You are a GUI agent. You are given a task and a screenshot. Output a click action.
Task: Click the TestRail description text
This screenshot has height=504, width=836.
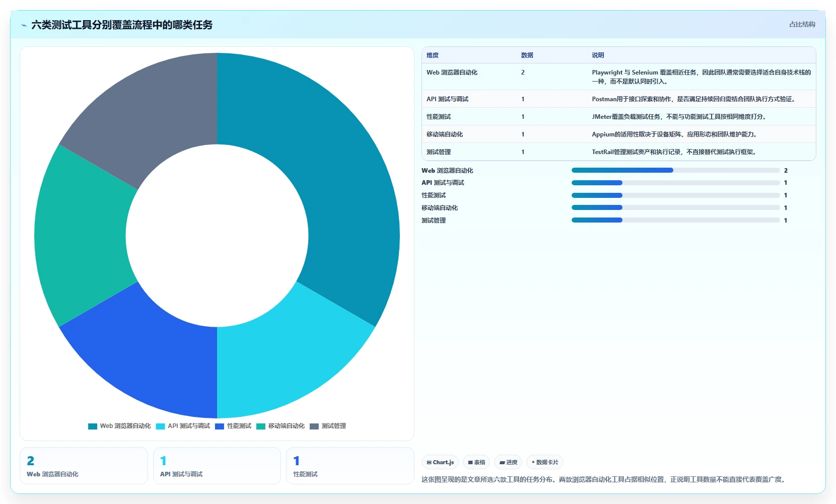coord(675,152)
